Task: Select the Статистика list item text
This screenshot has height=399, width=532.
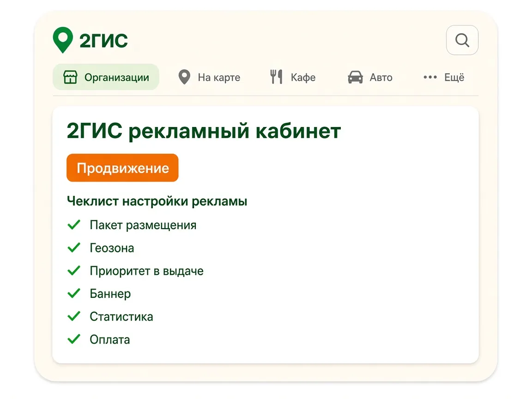Action: [121, 316]
